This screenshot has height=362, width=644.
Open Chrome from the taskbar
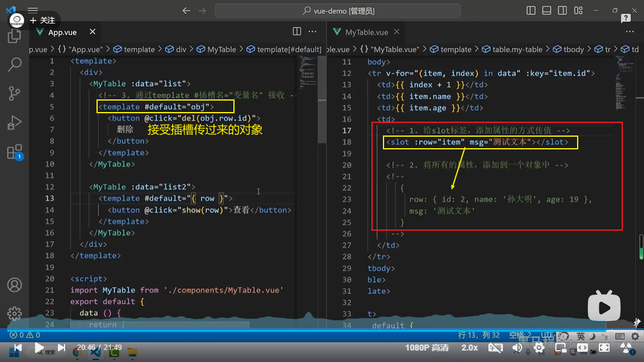pyautogui.click(x=77, y=352)
